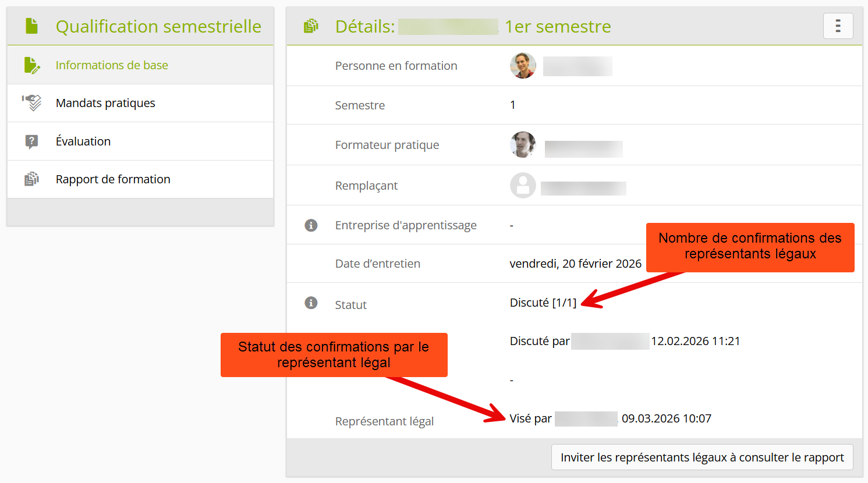Select the Évaluation menu entry
The image size is (868, 483).
pos(83,141)
